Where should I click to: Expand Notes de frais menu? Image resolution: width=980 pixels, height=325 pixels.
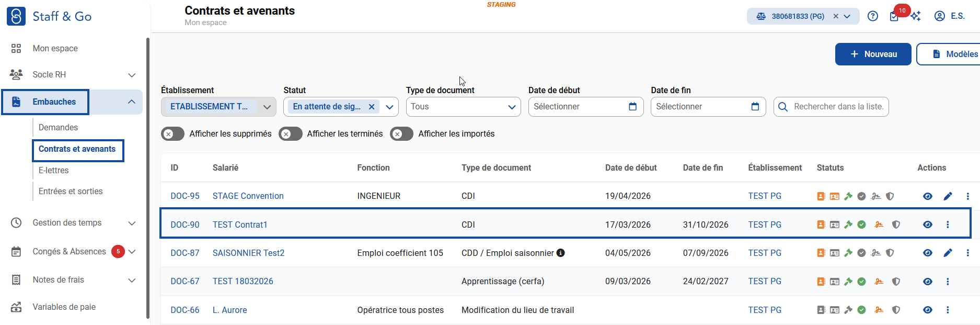pos(132,280)
